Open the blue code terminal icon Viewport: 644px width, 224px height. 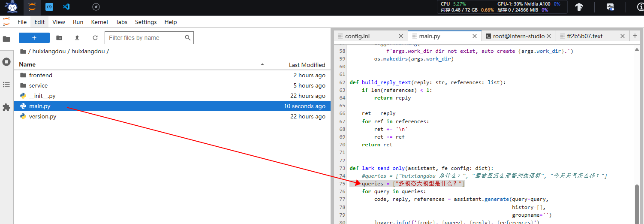click(x=49, y=7)
